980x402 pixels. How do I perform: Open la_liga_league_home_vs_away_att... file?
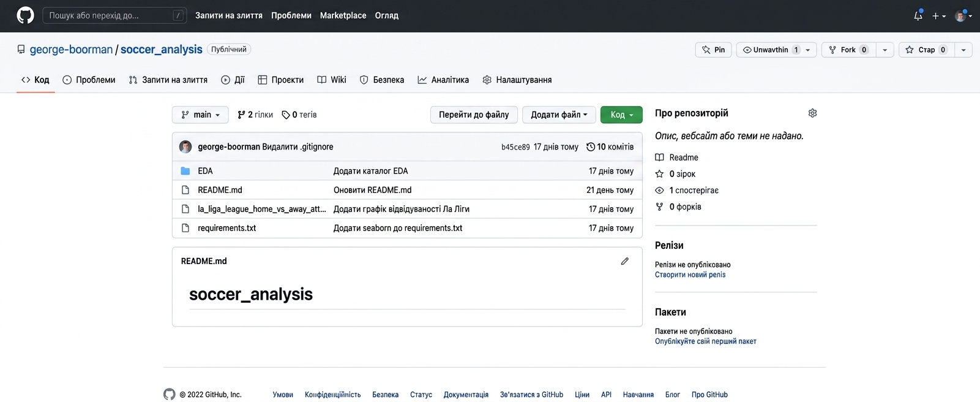tap(262, 209)
